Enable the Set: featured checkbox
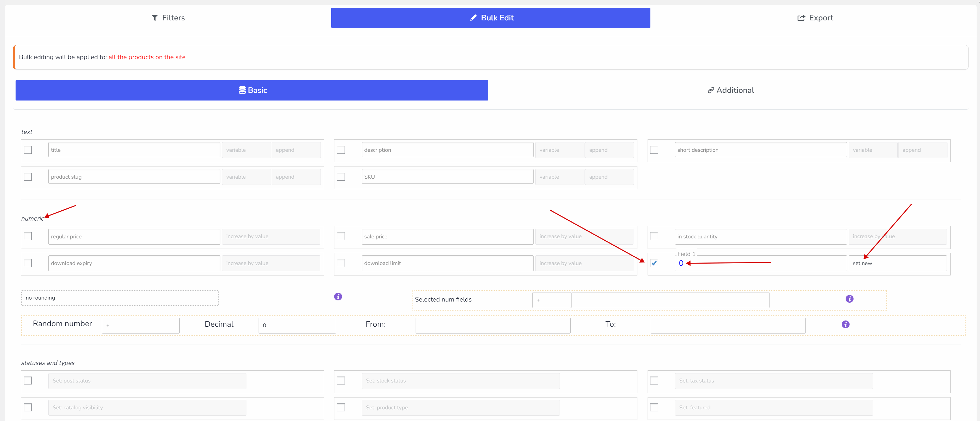Image resolution: width=980 pixels, height=421 pixels. (654, 407)
